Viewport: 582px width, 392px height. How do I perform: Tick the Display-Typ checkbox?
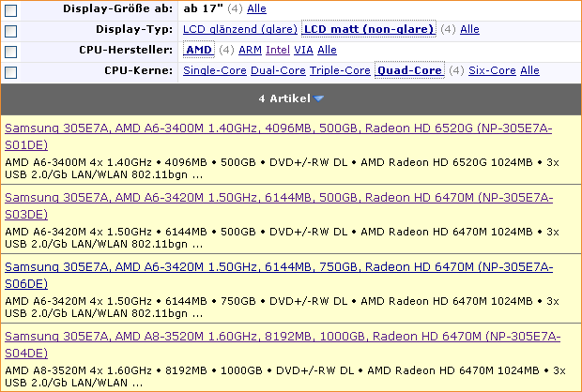point(10,31)
